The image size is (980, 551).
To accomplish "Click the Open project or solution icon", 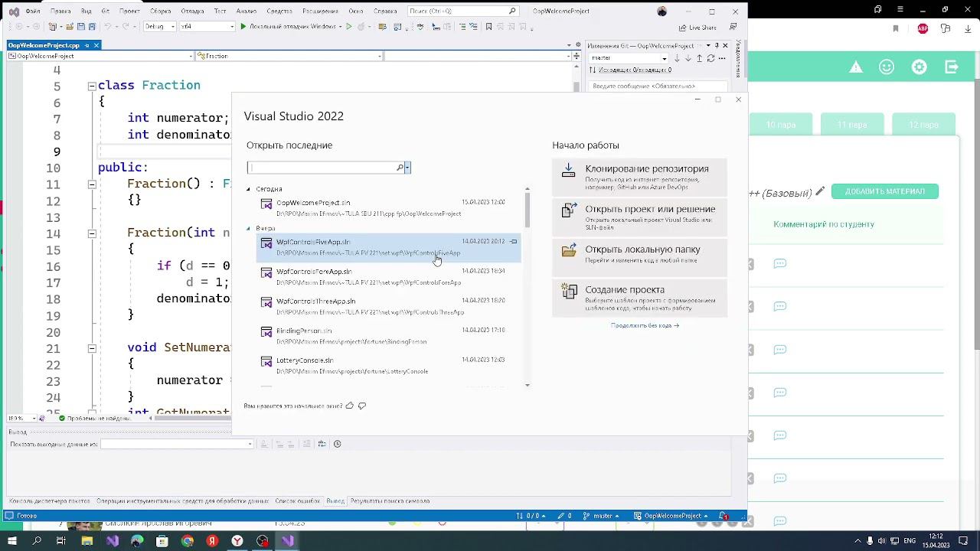I will 569,210.
